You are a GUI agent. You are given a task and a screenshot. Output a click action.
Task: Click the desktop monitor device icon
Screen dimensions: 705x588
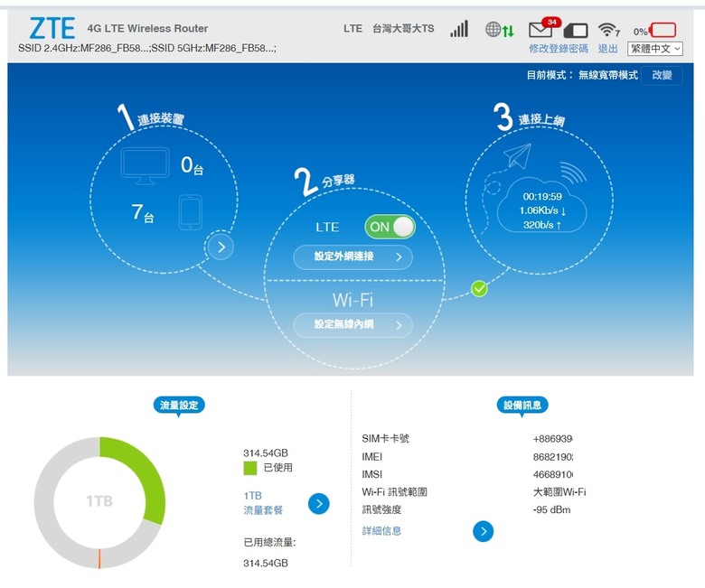click(x=145, y=166)
